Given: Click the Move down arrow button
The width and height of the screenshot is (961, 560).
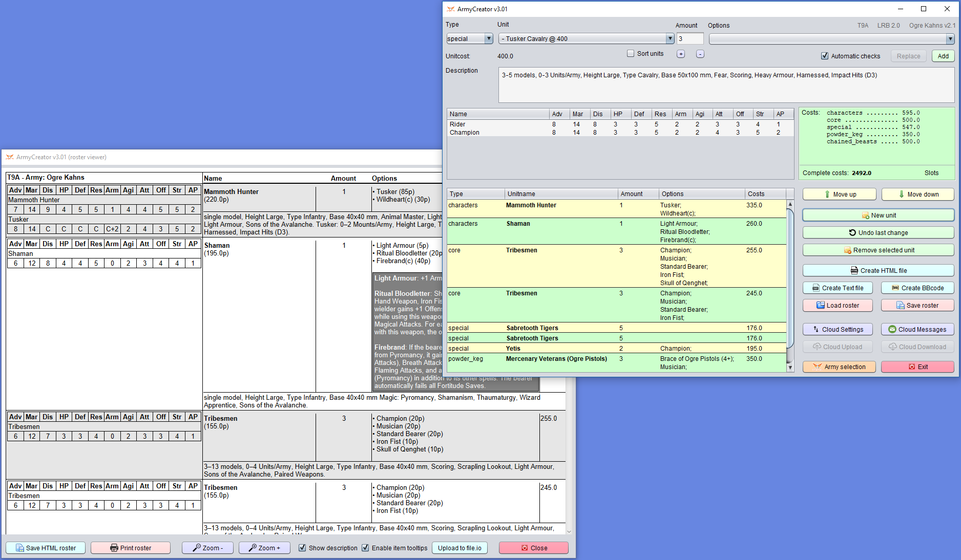Looking at the screenshot, I should 917,195.
